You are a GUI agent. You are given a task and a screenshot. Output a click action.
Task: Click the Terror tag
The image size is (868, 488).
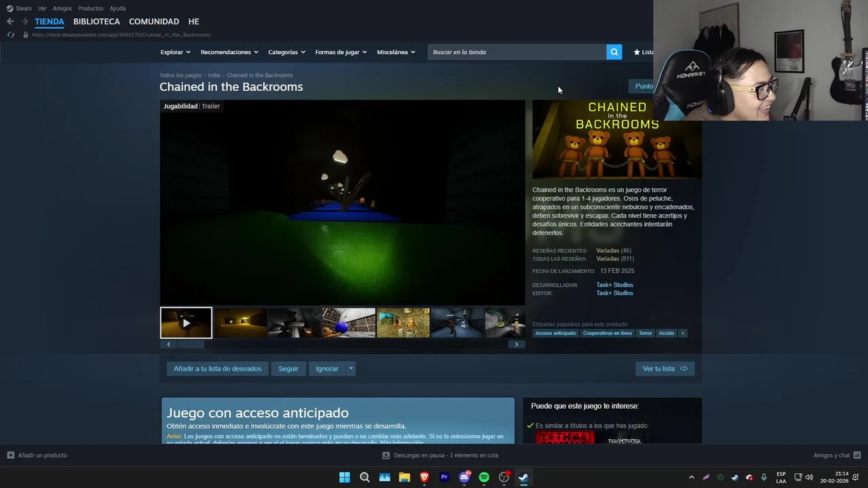tap(646, 333)
